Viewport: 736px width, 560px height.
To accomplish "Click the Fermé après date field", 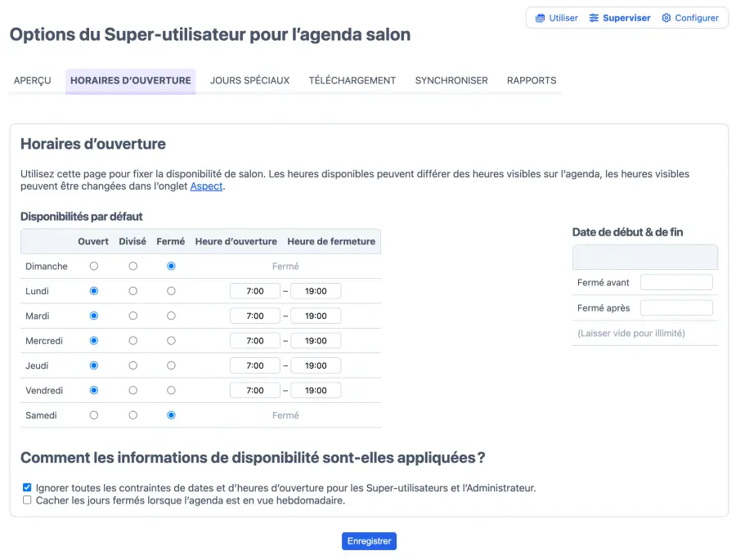I will coord(676,308).
